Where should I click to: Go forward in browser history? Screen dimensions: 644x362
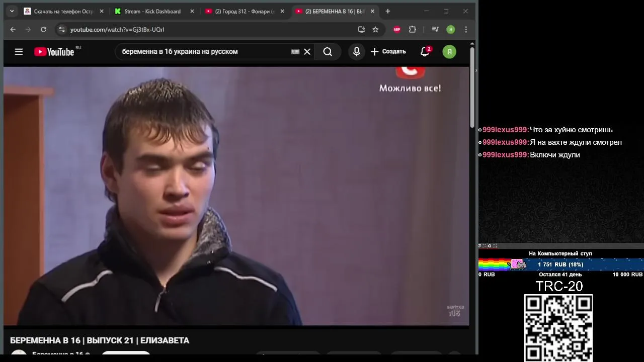[28, 30]
